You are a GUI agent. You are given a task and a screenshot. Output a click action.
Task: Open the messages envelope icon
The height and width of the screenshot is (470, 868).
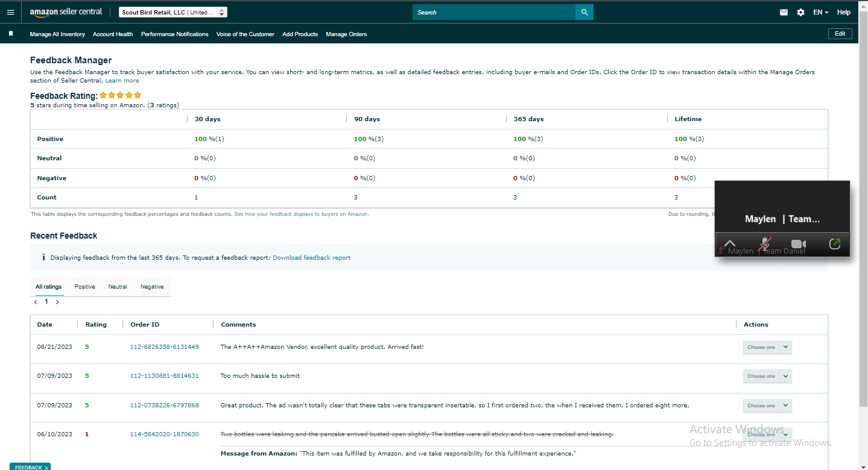tap(784, 12)
